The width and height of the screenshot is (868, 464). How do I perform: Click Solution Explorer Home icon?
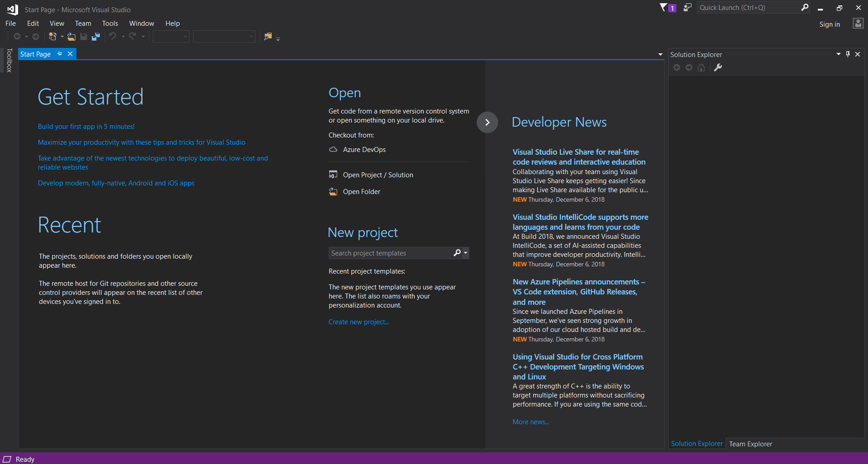701,67
